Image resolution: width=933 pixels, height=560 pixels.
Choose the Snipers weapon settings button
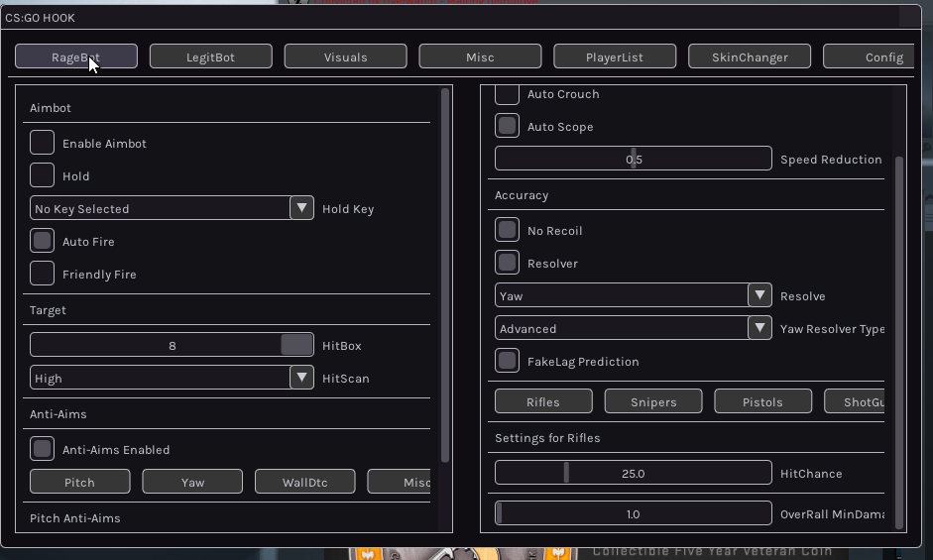(x=653, y=401)
